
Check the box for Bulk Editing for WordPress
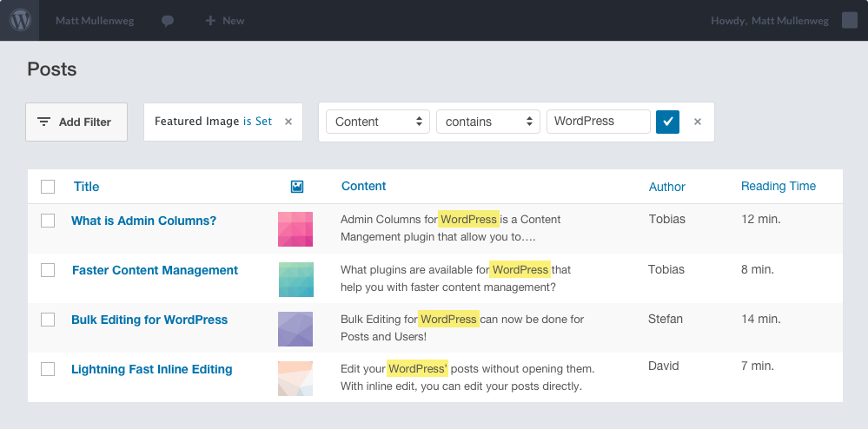48,320
